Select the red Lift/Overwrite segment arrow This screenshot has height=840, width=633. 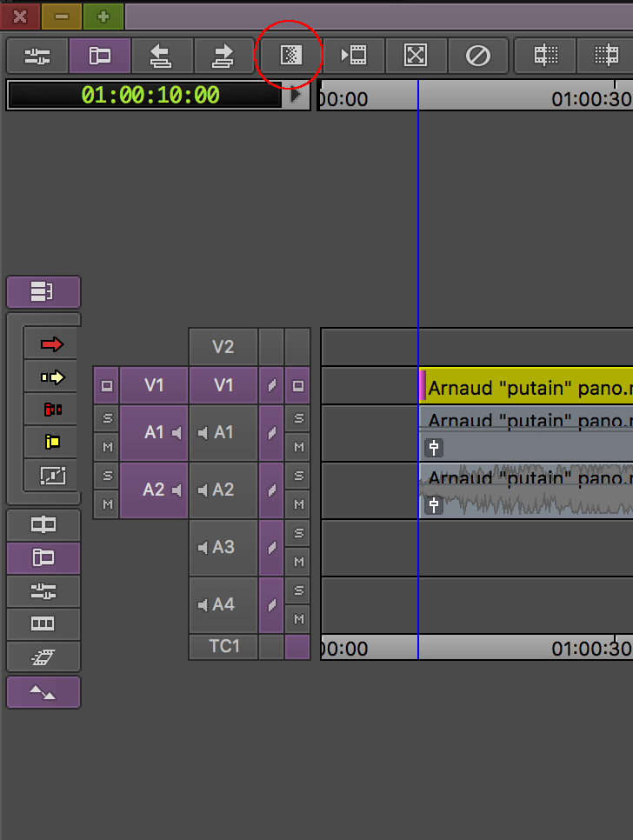52,345
